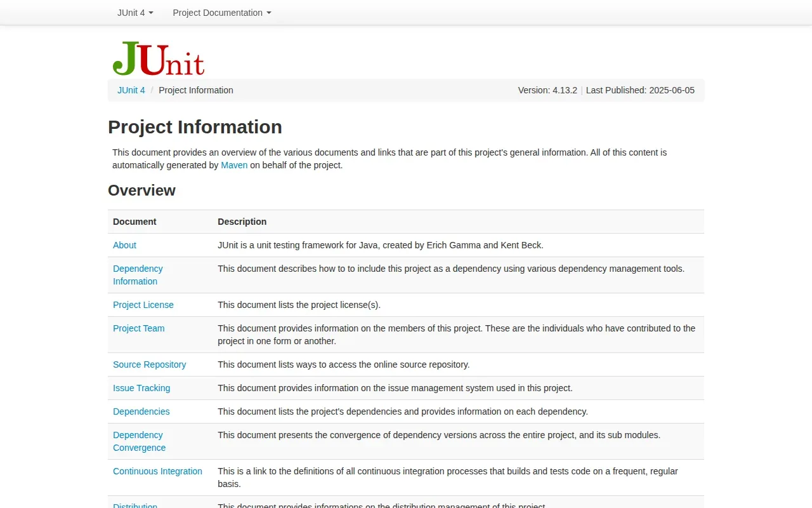View the Project License page
The height and width of the screenshot is (508, 812).
click(143, 305)
